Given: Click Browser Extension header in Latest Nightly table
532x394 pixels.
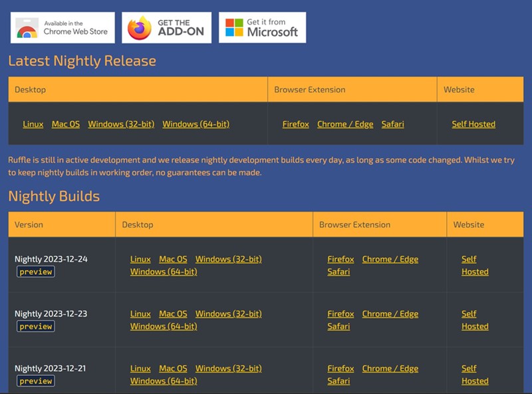Looking at the screenshot, I should coord(352,89).
